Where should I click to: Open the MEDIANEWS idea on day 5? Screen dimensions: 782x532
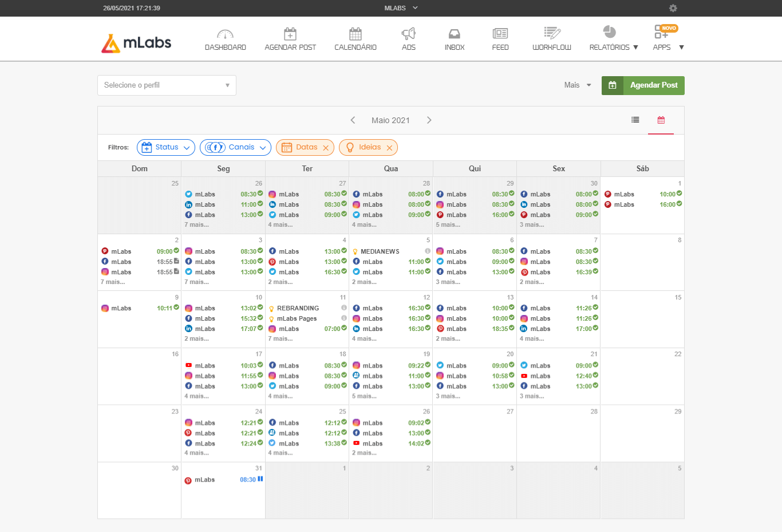[x=380, y=251]
